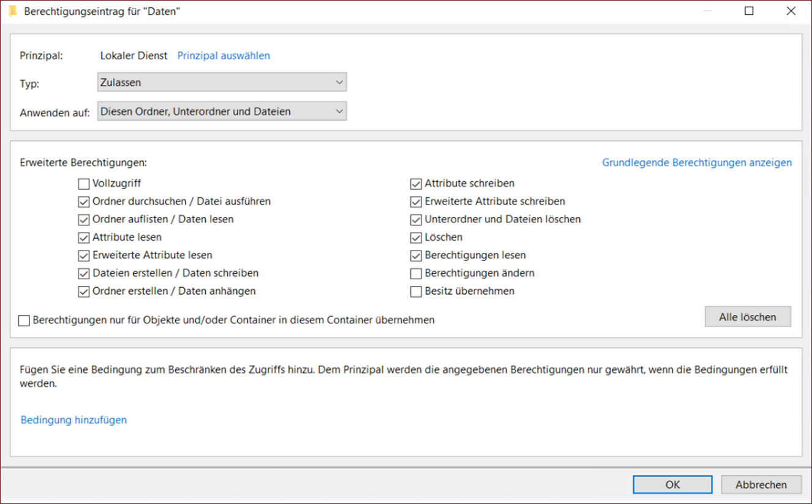Image resolution: width=812 pixels, height=504 pixels.
Task: Toggle the Attribute lesen checkbox
Action: [x=84, y=237]
